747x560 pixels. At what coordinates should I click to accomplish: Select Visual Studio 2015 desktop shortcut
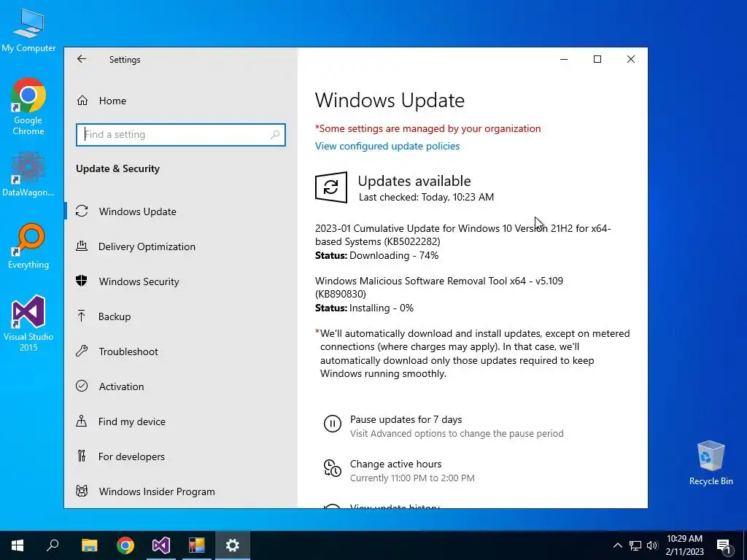28,323
